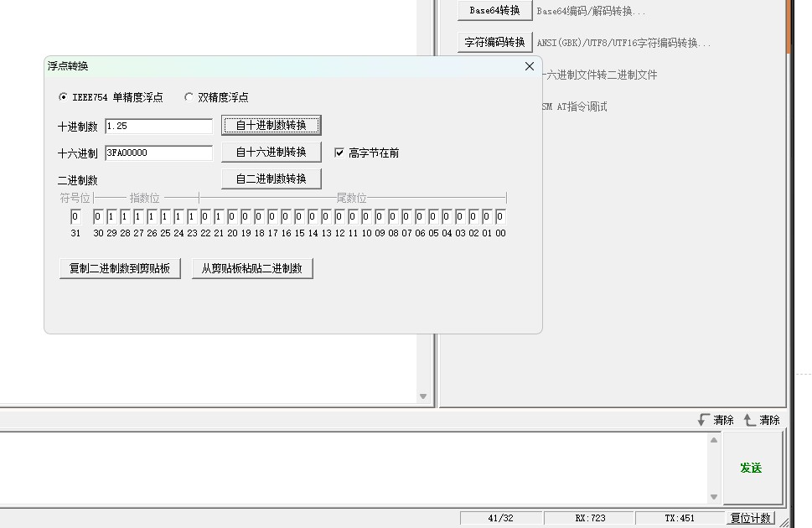Click the window resize grip icon
The image size is (812, 528).
[x=784, y=522]
